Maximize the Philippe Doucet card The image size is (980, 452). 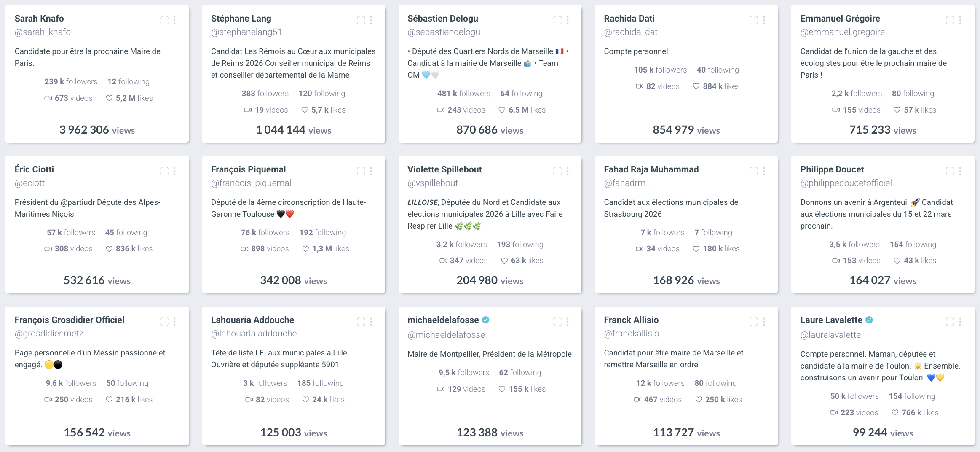point(950,171)
